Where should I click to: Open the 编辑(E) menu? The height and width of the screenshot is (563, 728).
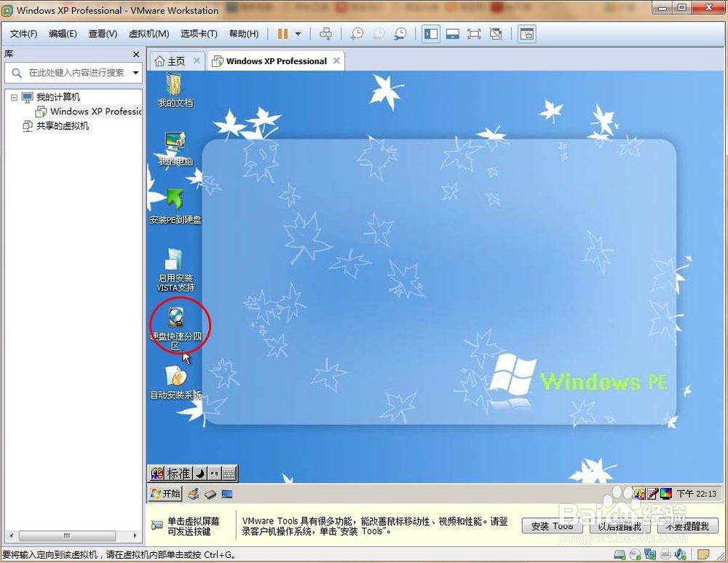(x=63, y=34)
